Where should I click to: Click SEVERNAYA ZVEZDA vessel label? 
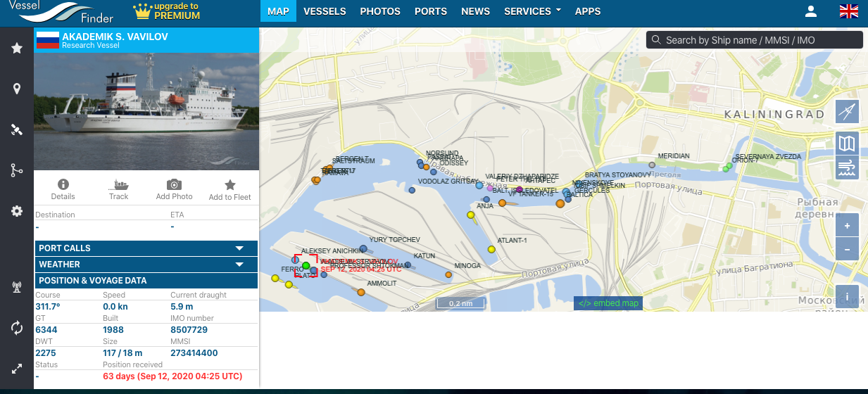[x=768, y=156]
